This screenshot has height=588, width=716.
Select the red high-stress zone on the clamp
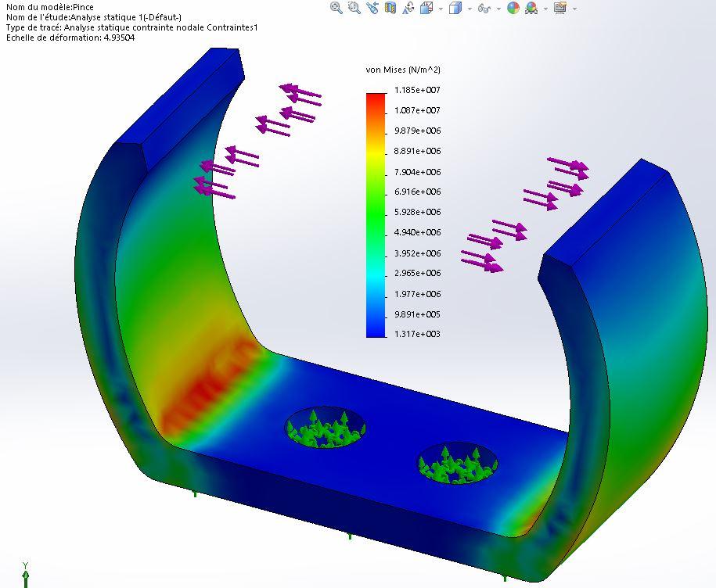tap(208, 385)
